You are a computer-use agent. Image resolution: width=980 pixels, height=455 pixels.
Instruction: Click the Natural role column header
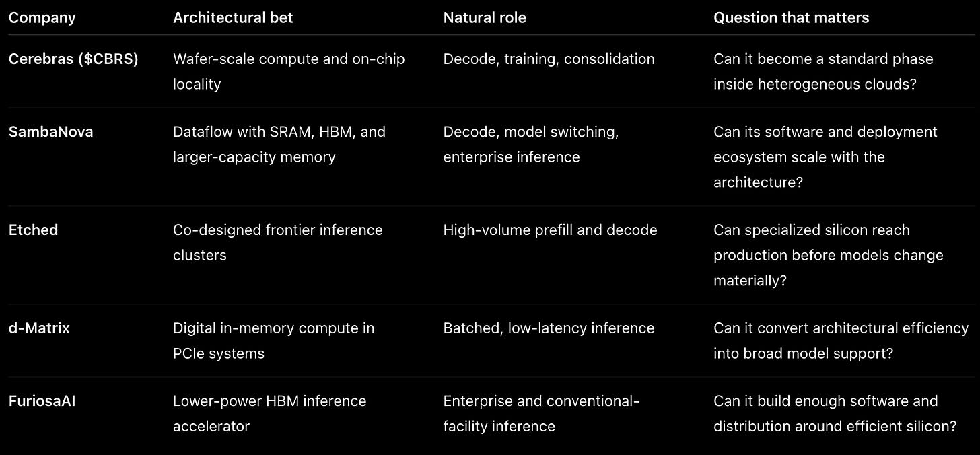pyautogui.click(x=485, y=17)
